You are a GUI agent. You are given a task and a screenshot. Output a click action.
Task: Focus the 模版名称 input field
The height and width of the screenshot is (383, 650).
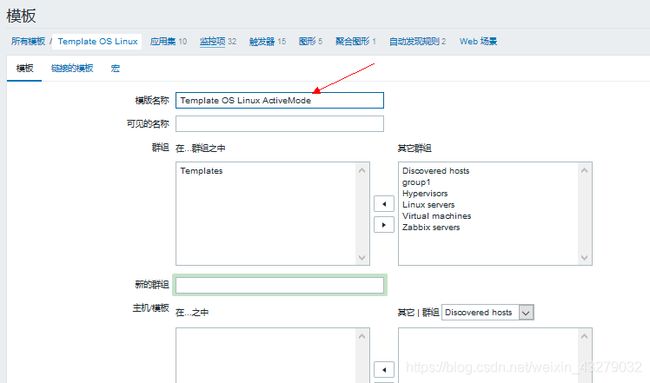point(279,100)
